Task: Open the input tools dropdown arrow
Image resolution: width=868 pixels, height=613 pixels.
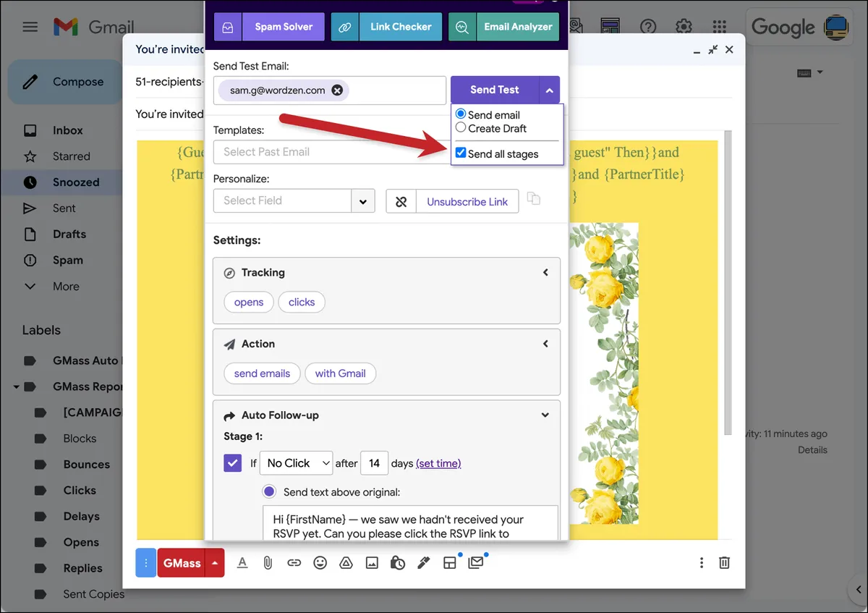Action: point(820,72)
